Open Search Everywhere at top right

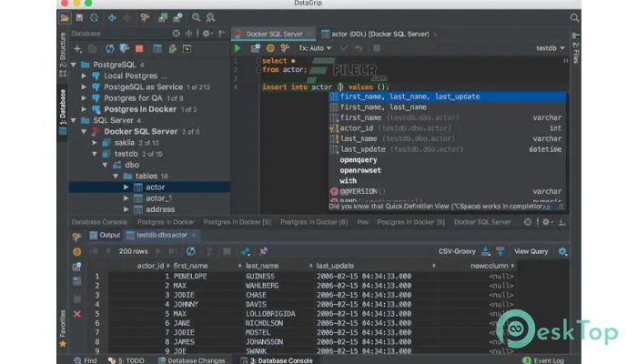coord(574,17)
